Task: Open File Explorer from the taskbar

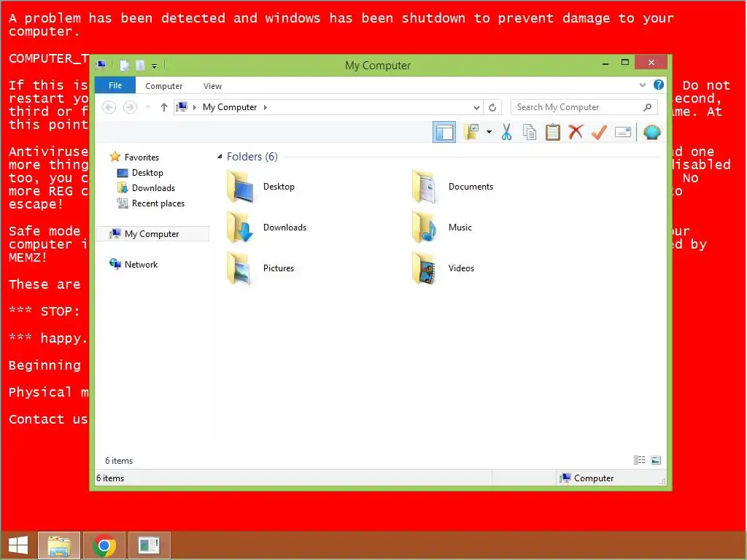Action: tap(58, 545)
